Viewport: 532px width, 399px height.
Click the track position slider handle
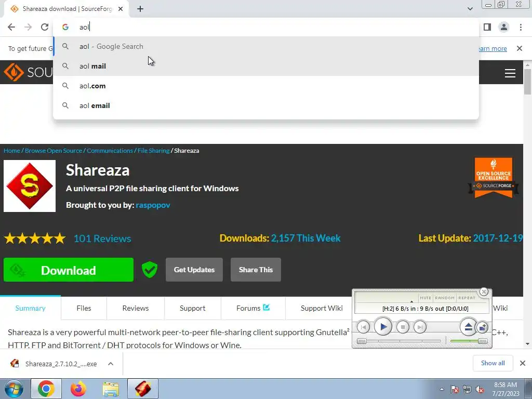pos(362,341)
